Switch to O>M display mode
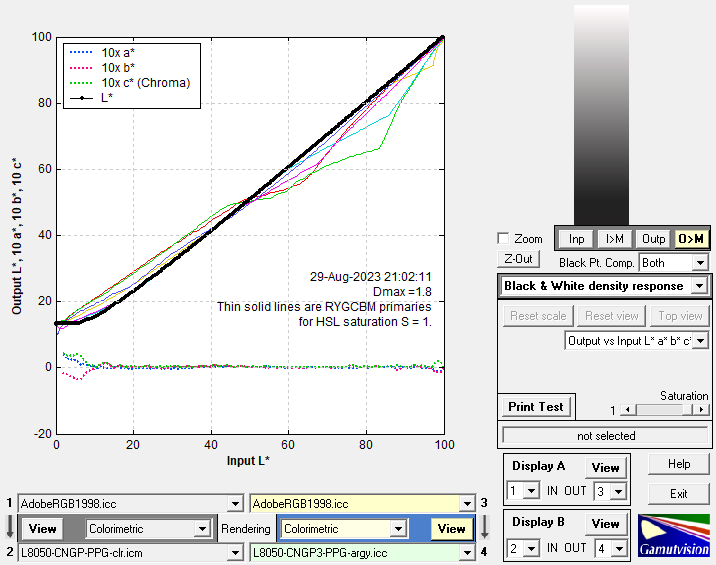716x565 pixels. tap(691, 239)
